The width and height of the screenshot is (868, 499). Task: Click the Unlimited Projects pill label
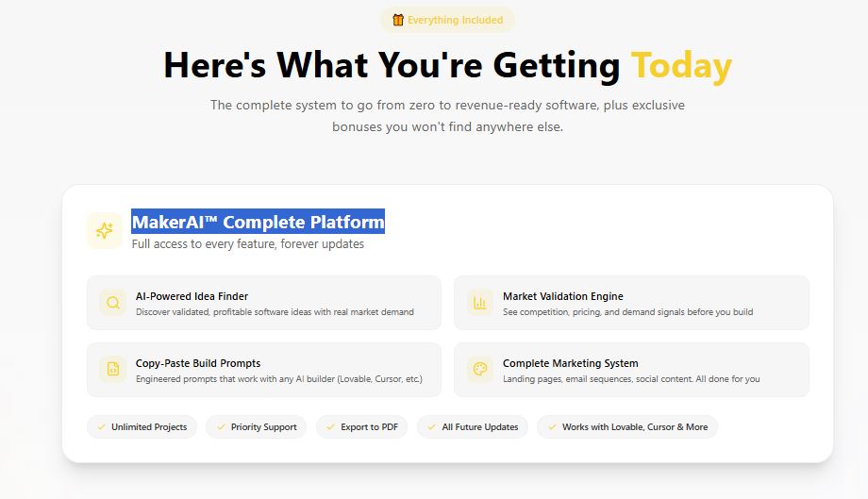149,427
